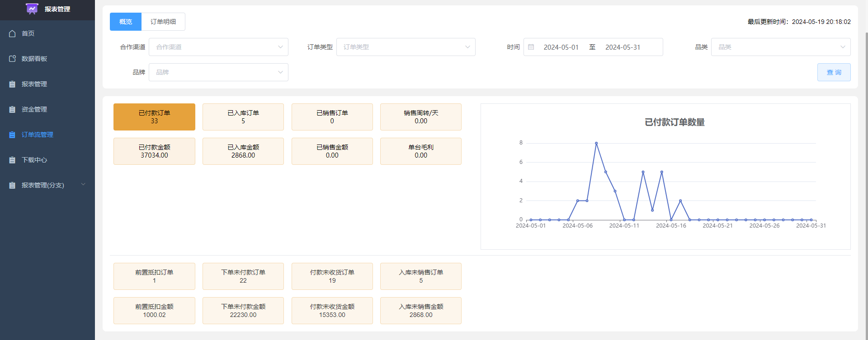This screenshot has height=340, width=868.
Task: Click the chart peak point at 8
Action: [596, 143]
